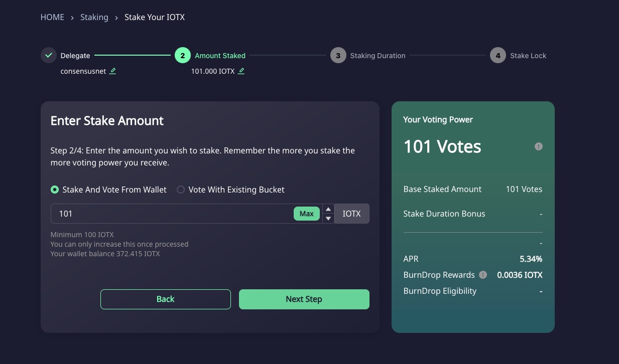Image resolution: width=619 pixels, height=364 pixels.
Task: Proceed with the Next Step button
Action: coord(304,299)
